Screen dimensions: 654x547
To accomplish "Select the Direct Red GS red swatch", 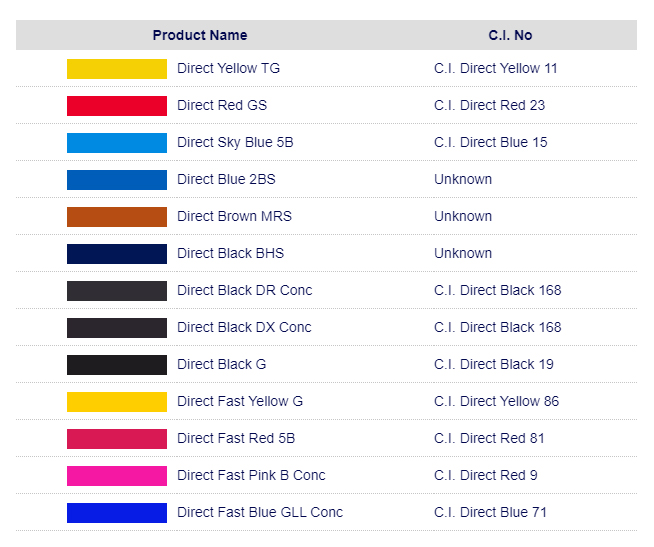I will click(117, 106).
